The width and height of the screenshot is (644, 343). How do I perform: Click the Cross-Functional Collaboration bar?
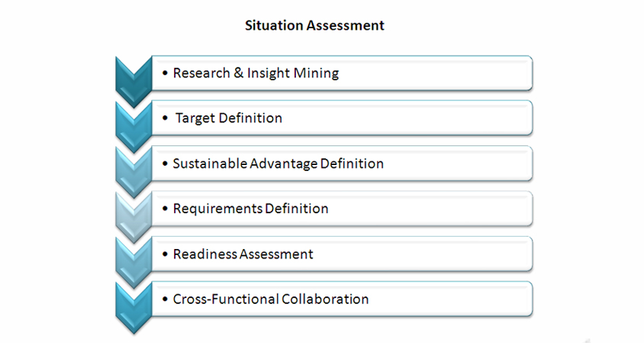pyautogui.click(x=342, y=299)
